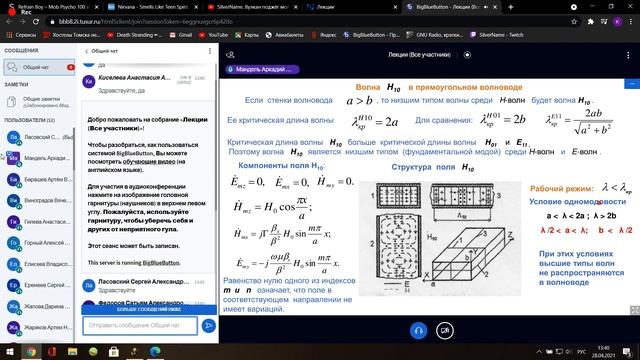The image size is (640, 360).
Task: Open Microsoft Store from the taskbar
Action: pyautogui.click(x=113, y=351)
